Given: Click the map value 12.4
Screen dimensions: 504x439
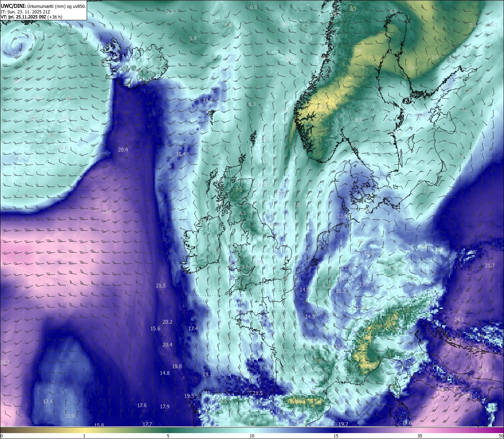Looking at the screenshot, I should 48,402.
